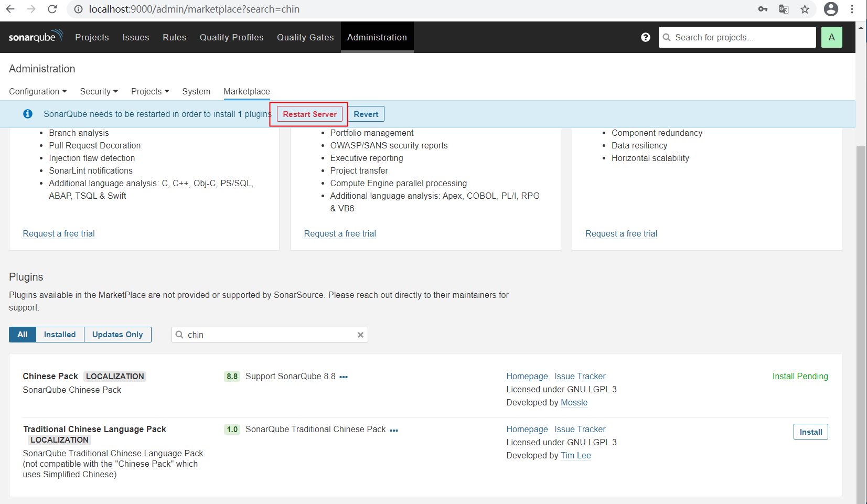The image size is (867, 504).
Task: Click the translate page icon
Action: 784,9
